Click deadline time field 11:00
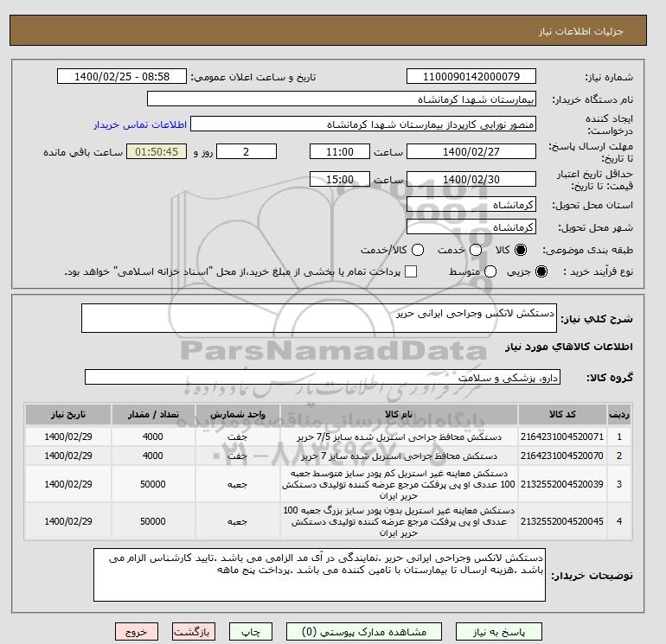Screen dimensions: 666x644 click(x=340, y=151)
